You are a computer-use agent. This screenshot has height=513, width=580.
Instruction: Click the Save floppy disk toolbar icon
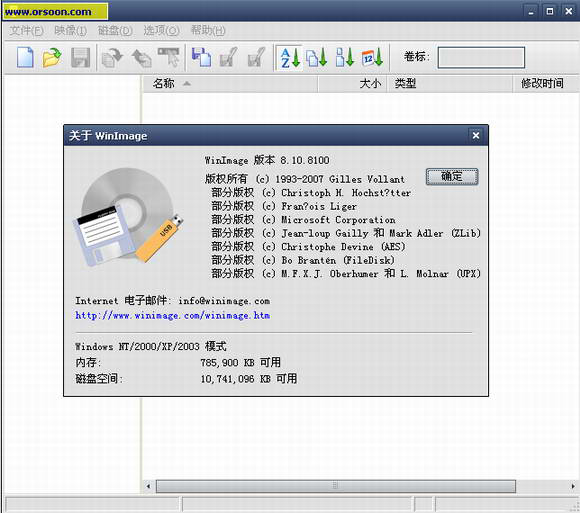click(80, 57)
